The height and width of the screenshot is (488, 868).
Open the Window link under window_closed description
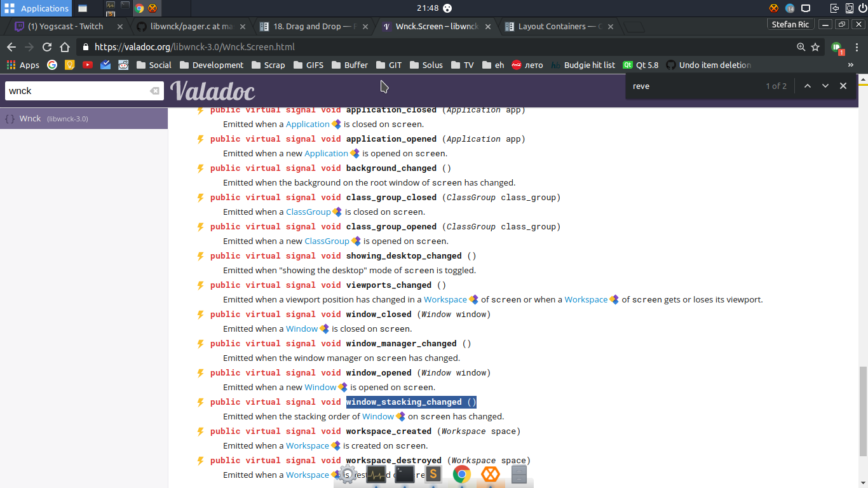pos(302,329)
